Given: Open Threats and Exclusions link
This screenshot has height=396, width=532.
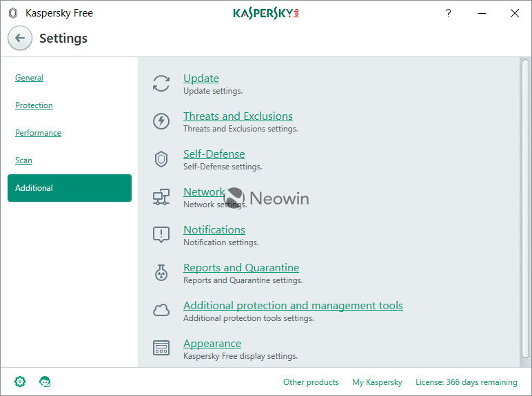Looking at the screenshot, I should coord(238,116).
